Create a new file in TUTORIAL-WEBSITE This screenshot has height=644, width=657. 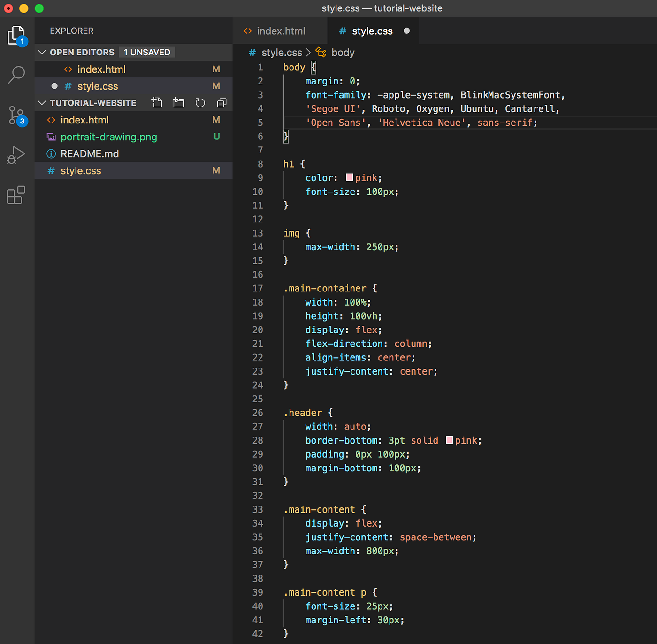[x=157, y=102]
